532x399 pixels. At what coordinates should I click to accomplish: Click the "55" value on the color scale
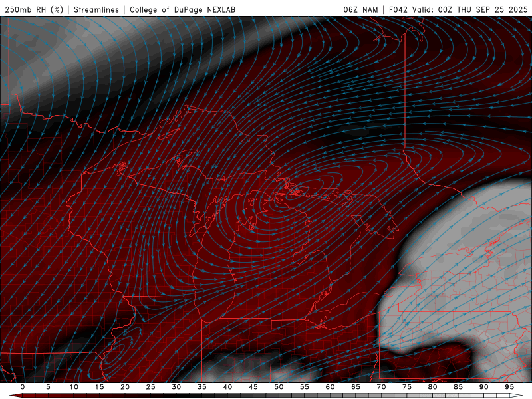click(x=305, y=387)
